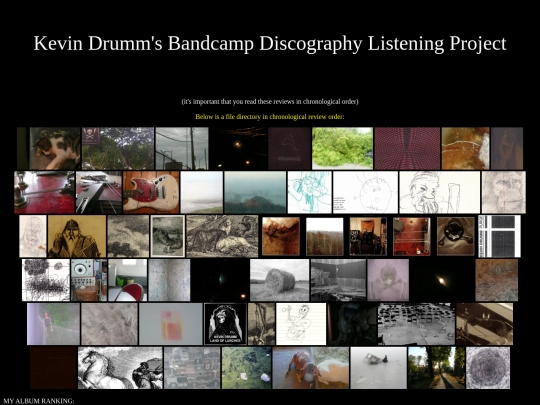The image size is (540, 405).
Task: Open the oscilloscope equipment thumbnail
Action: (89, 280)
